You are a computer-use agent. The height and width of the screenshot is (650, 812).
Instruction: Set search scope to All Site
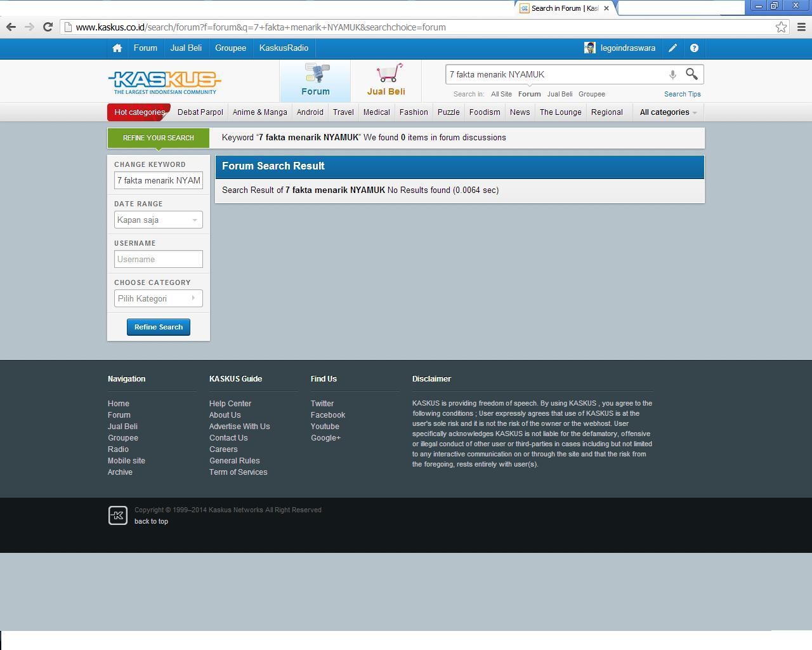(x=501, y=94)
